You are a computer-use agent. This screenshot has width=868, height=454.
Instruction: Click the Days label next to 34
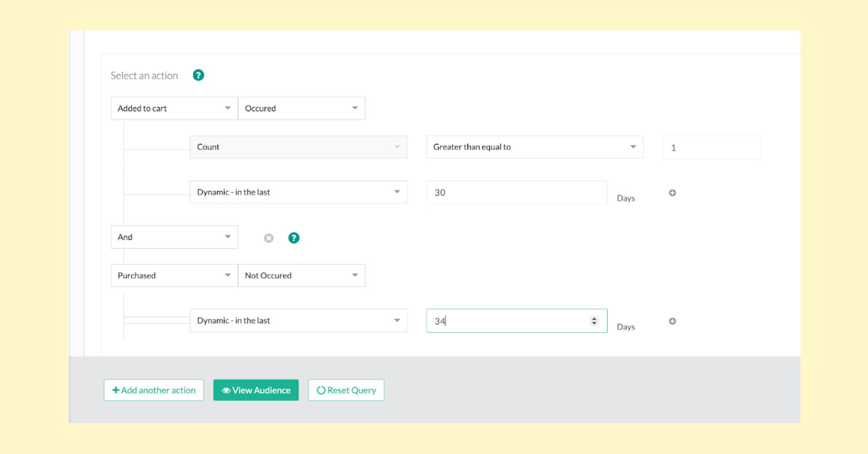pos(626,327)
